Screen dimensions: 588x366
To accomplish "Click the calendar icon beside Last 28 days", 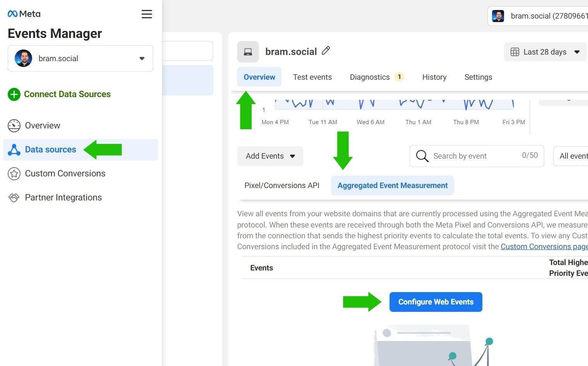I will [x=515, y=52].
